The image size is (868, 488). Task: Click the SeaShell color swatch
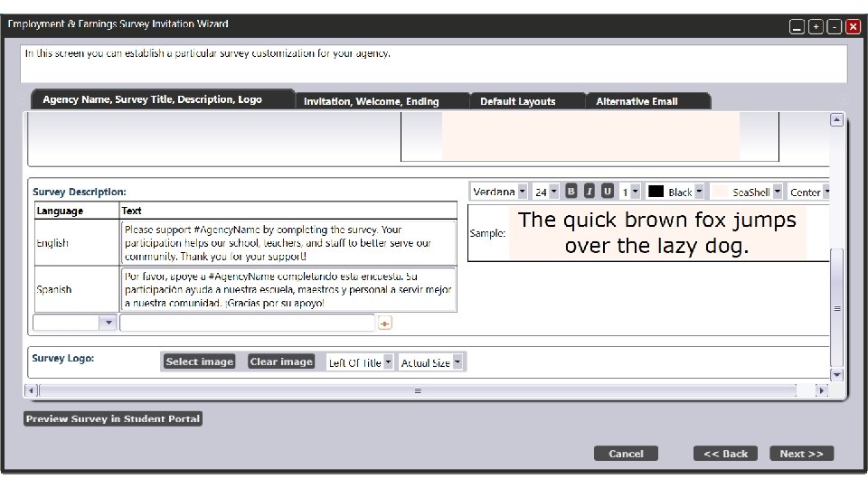pyautogui.click(x=720, y=192)
